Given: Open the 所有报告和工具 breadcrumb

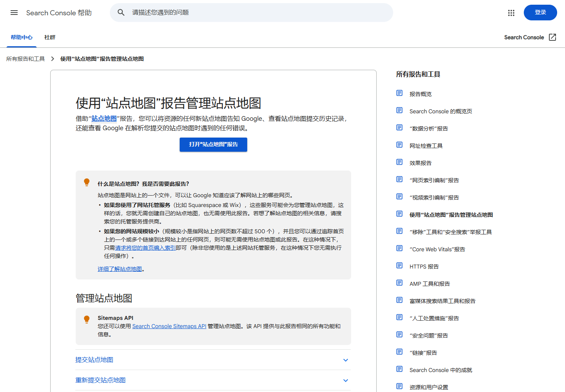Looking at the screenshot, I should pyautogui.click(x=26, y=59).
